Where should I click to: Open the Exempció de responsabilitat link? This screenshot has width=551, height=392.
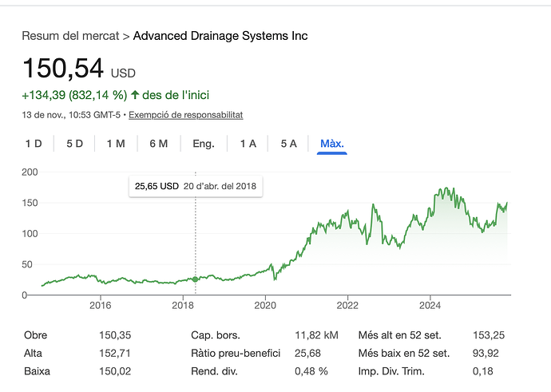pos(186,115)
